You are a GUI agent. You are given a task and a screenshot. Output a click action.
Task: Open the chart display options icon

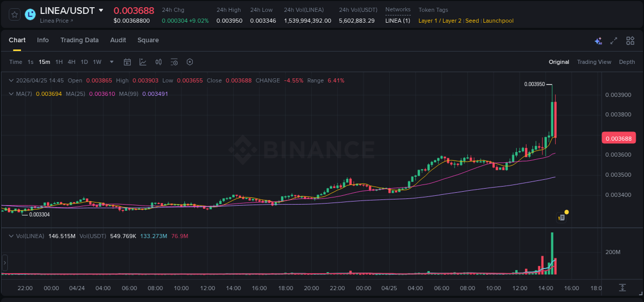(x=174, y=62)
